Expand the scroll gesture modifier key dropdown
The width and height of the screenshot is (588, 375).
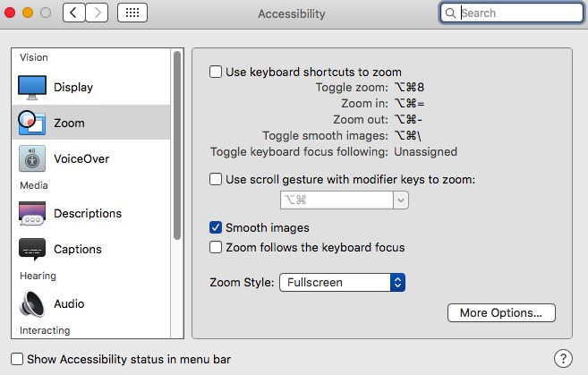[x=401, y=200]
